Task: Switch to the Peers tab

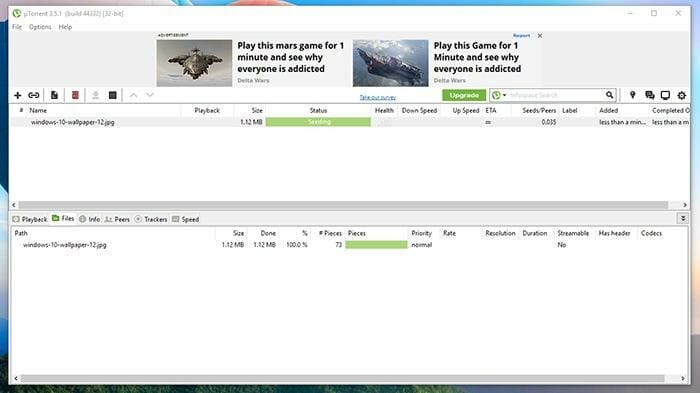Action: pyautogui.click(x=117, y=219)
